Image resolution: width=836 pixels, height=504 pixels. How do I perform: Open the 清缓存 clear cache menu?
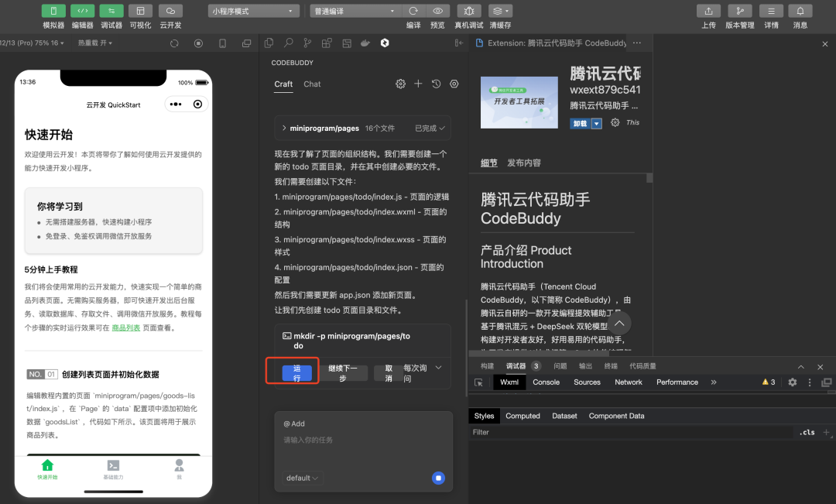click(500, 11)
